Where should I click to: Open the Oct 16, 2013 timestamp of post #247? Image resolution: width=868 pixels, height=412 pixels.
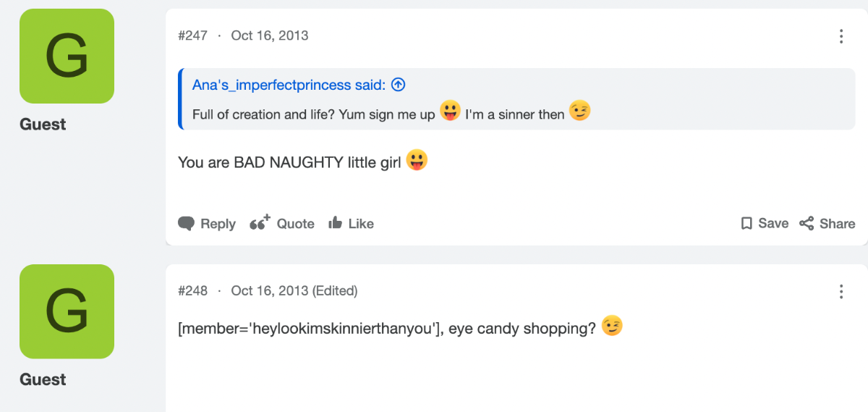270,35
